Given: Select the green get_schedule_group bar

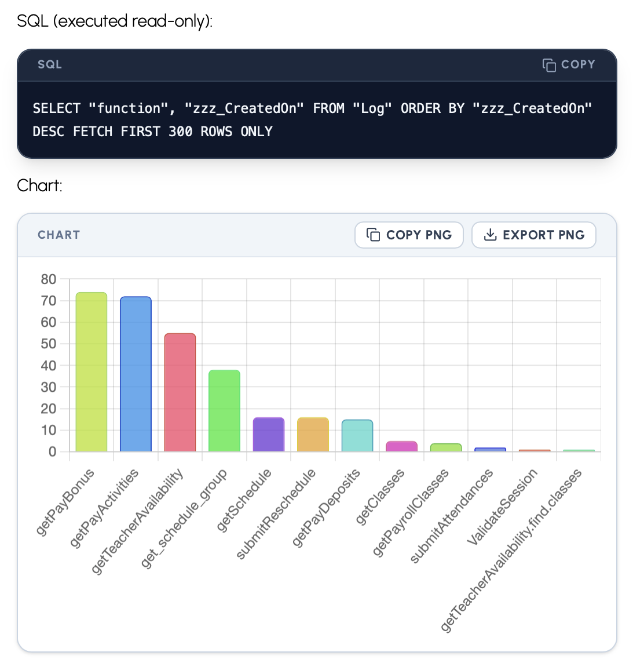Looking at the screenshot, I should pyautogui.click(x=224, y=411).
